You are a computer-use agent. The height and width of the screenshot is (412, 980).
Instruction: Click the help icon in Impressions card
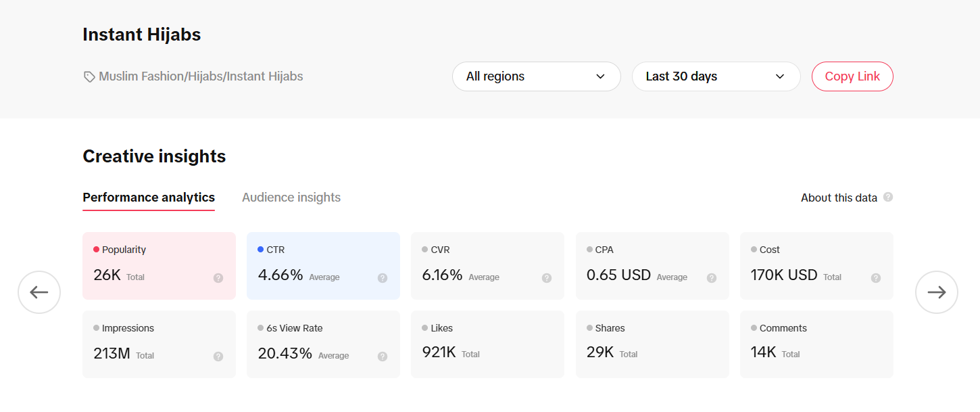(218, 356)
